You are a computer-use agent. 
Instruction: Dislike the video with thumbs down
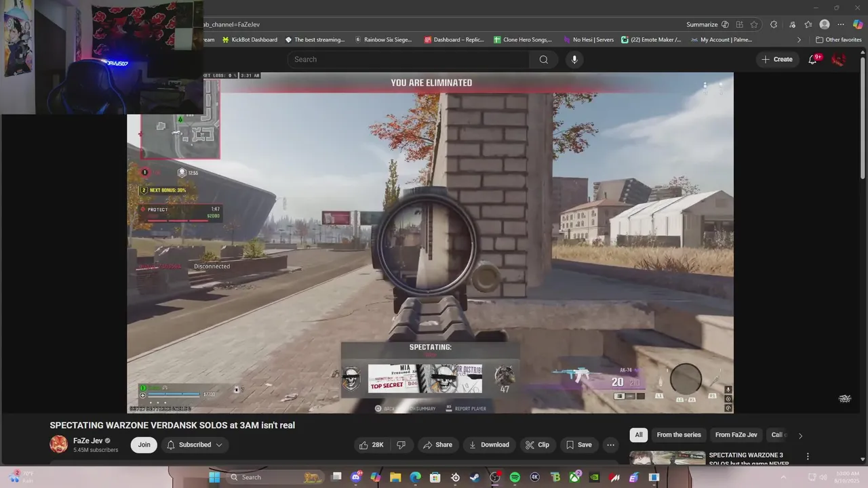(401, 445)
